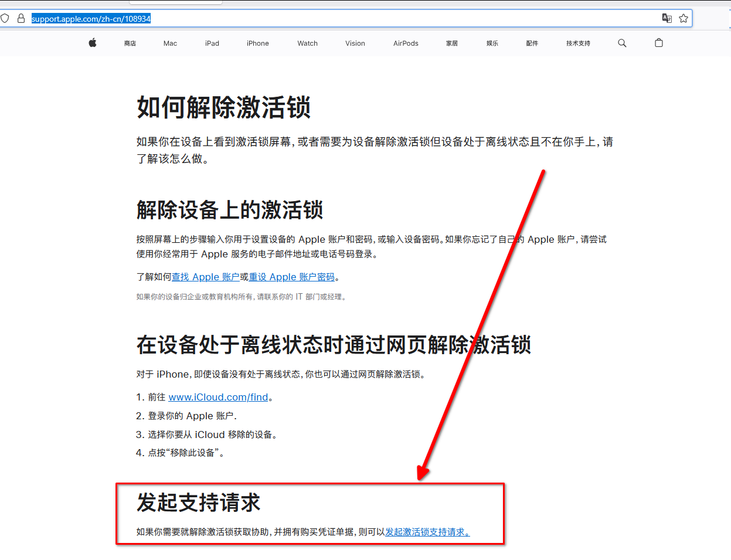Open the search magnifier on Apple's nav bar
This screenshot has height=560, width=731.
pyautogui.click(x=622, y=43)
